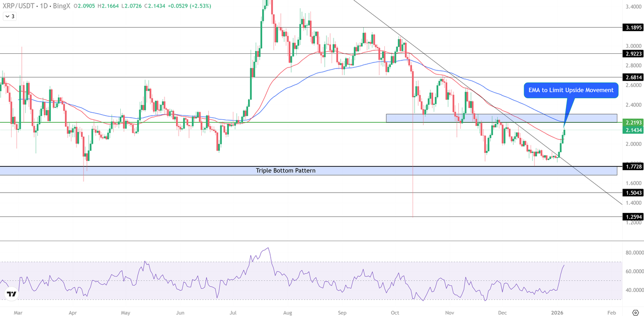Click the 1.5043 price level label
This screenshot has height=316, width=644.
click(633, 193)
